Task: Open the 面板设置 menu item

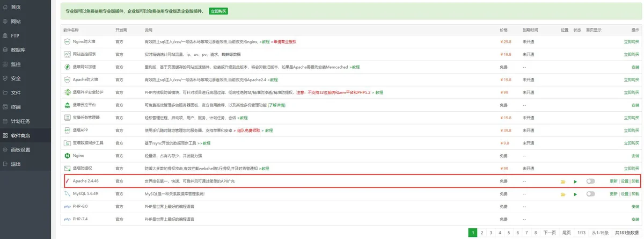Action: [25, 149]
